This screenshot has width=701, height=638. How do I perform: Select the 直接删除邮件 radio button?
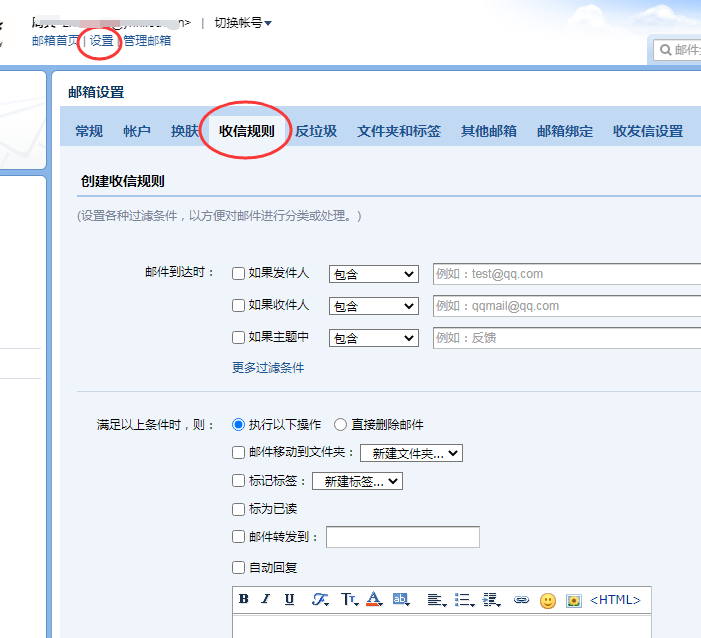(341, 425)
